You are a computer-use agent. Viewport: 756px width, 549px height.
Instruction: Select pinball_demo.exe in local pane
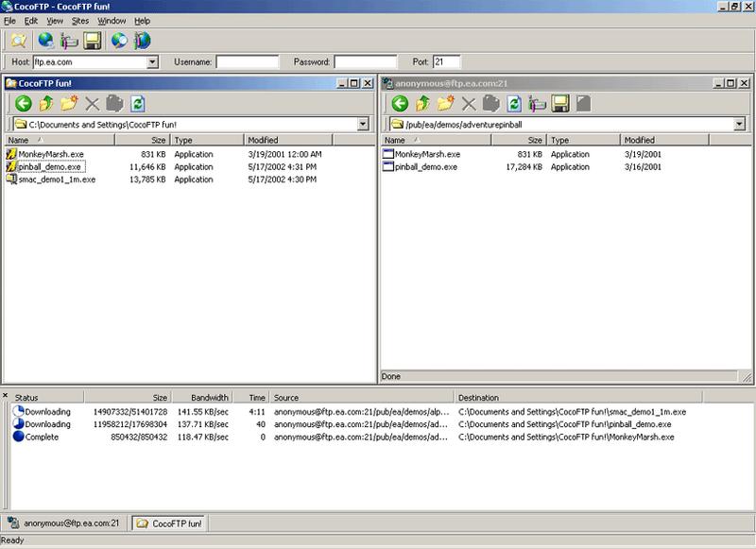click(x=49, y=166)
